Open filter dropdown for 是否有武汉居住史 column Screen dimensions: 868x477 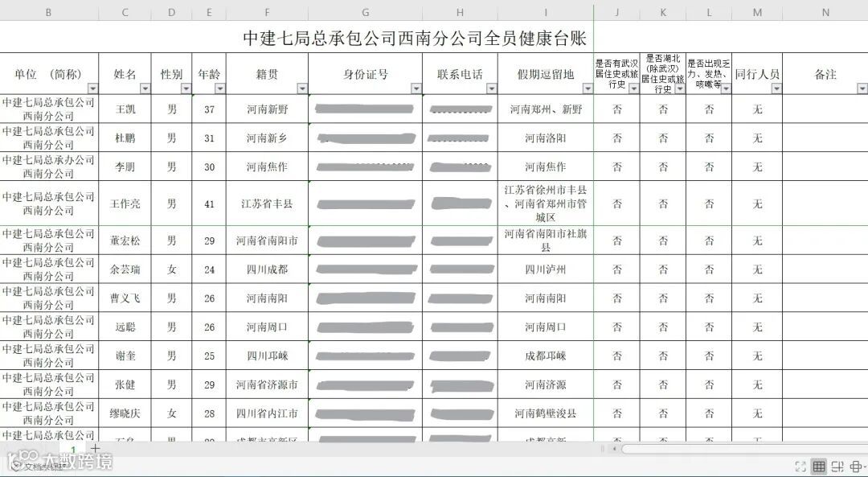(634, 88)
